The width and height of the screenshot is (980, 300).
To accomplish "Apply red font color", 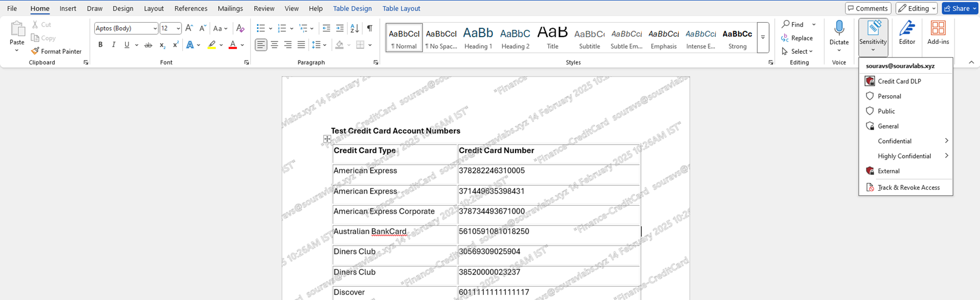I will tap(233, 45).
